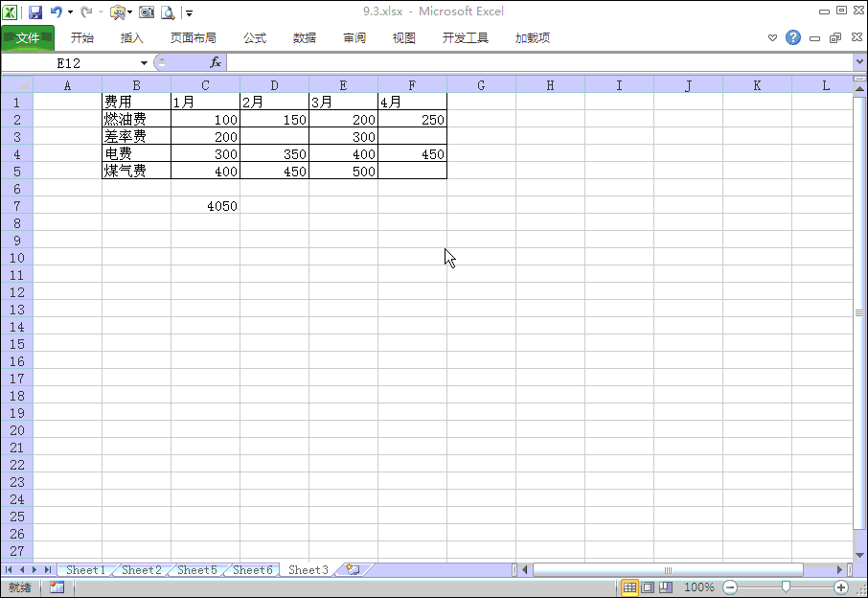Expand the collapsed ribbon chevron
Image resolution: width=868 pixels, height=598 pixels.
point(772,37)
